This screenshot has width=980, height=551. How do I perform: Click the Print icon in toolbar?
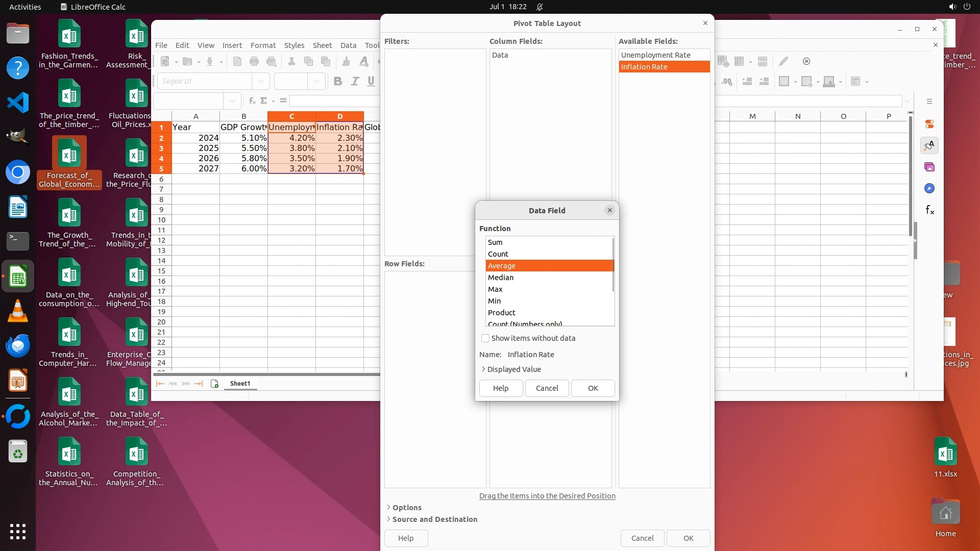[254, 62]
